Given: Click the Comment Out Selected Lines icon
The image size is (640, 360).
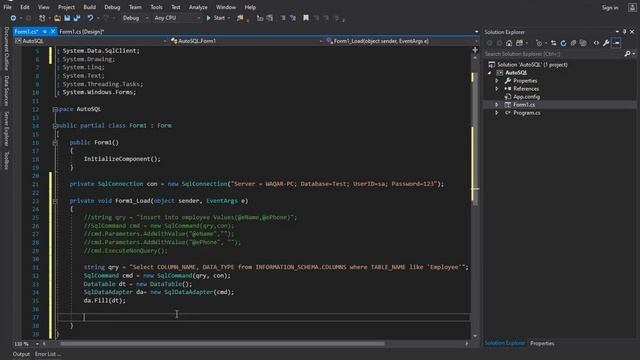Looking at the screenshot, I should point(283,18).
